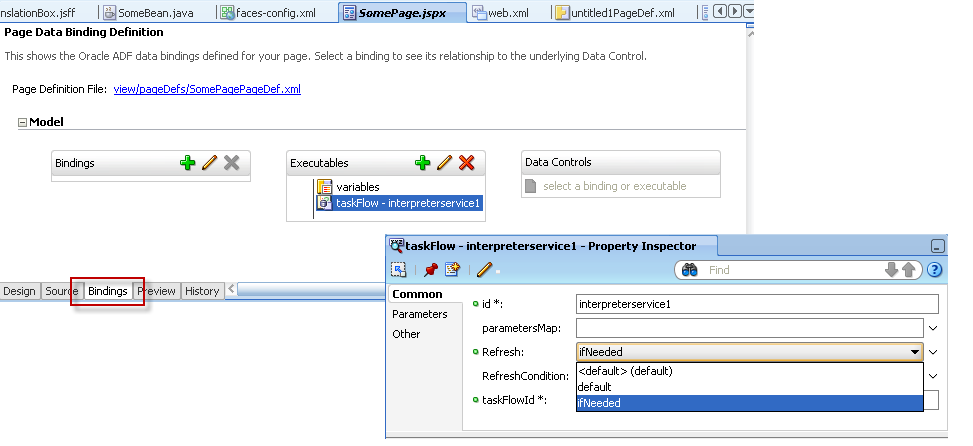Open the faces-config.xml editor tab

268,12
